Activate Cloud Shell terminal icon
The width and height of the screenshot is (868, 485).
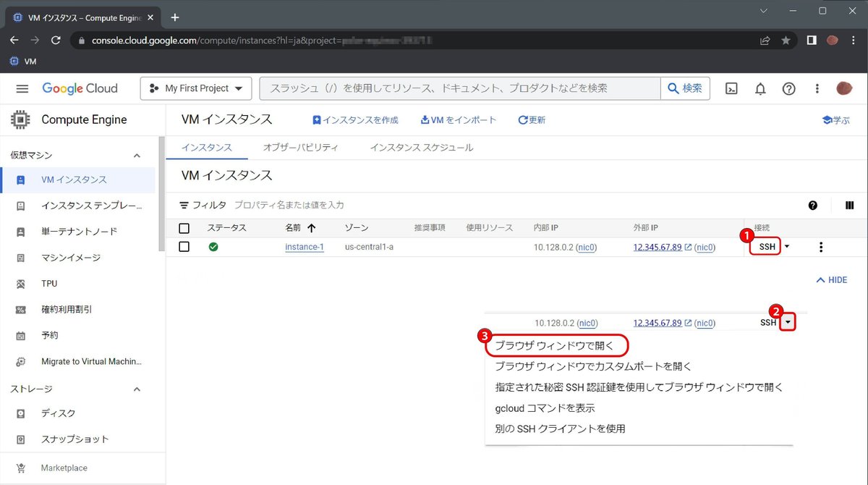[x=732, y=88]
